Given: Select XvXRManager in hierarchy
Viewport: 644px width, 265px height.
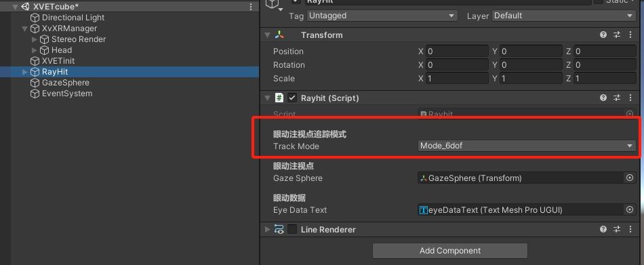Looking at the screenshot, I should (x=69, y=28).
